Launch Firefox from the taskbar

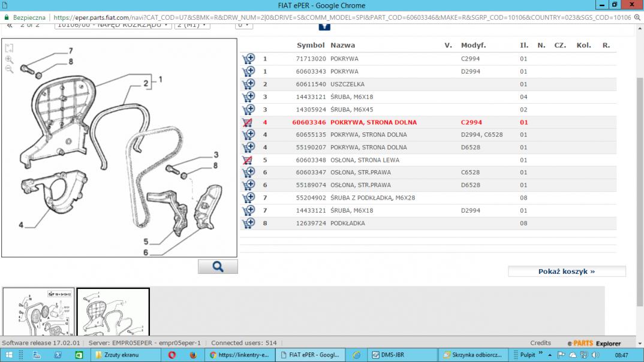pyautogui.click(x=193, y=355)
